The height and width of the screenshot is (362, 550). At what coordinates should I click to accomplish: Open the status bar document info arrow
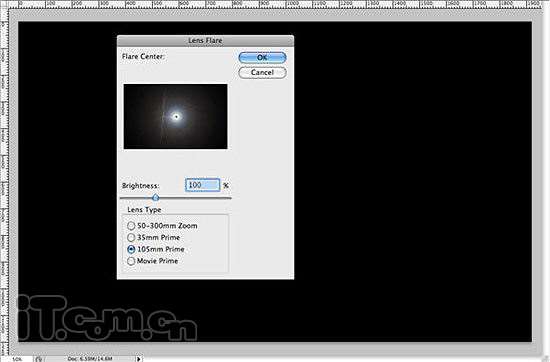tap(139, 359)
